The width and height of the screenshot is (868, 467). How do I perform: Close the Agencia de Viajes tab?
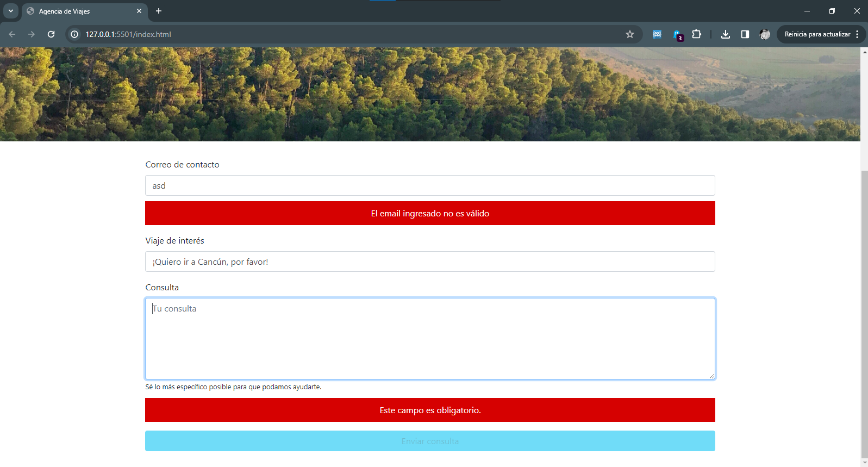pyautogui.click(x=139, y=11)
